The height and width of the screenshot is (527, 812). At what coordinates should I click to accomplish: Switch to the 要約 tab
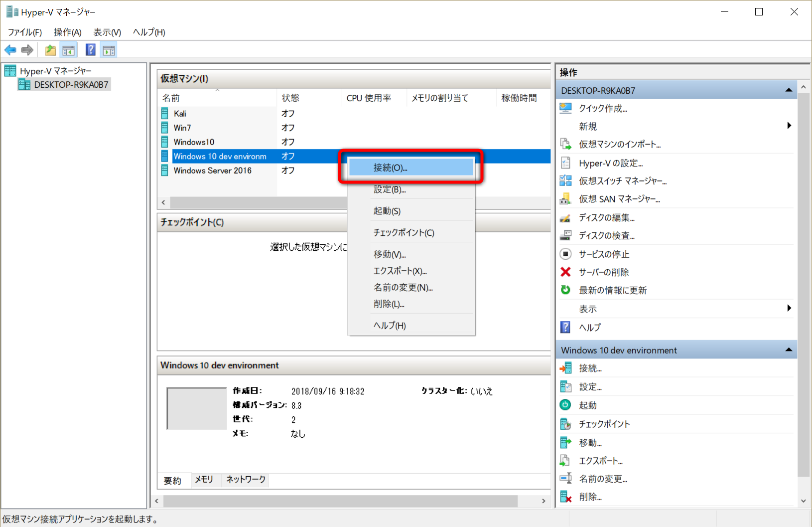pyautogui.click(x=173, y=480)
